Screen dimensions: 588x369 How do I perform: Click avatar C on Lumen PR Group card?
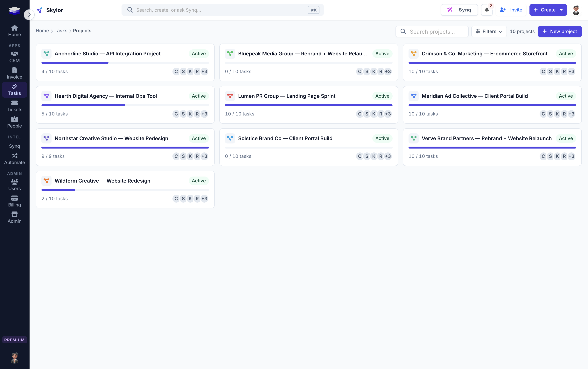click(360, 114)
